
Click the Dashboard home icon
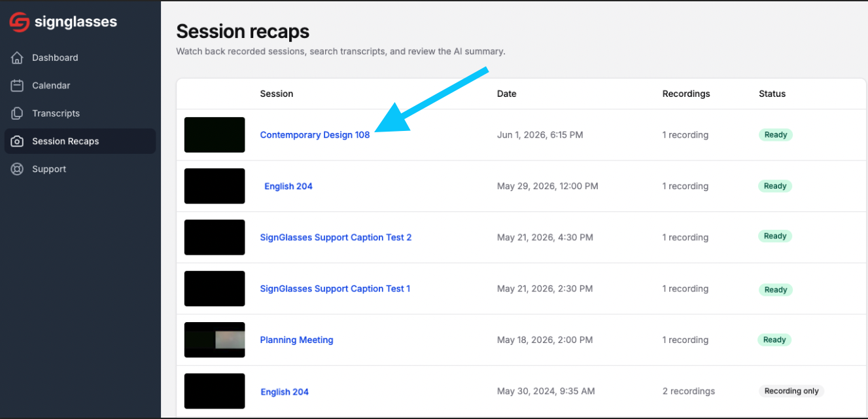click(18, 58)
